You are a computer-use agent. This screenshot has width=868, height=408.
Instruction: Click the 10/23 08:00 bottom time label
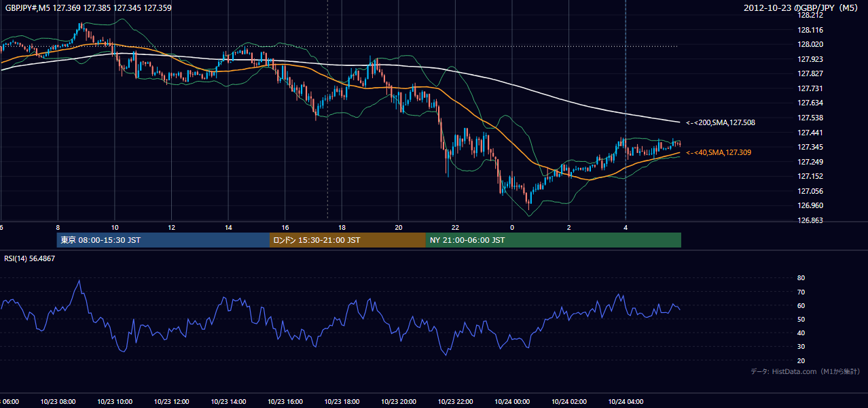[x=58, y=402]
